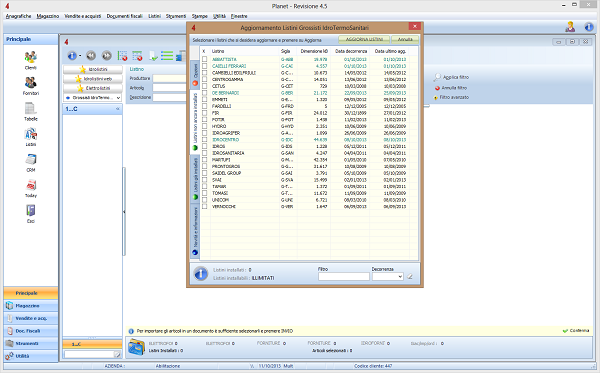The height and width of the screenshot is (373, 600).
Task: Open the Strumenti menu in the menu bar
Action: pos(176,16)
